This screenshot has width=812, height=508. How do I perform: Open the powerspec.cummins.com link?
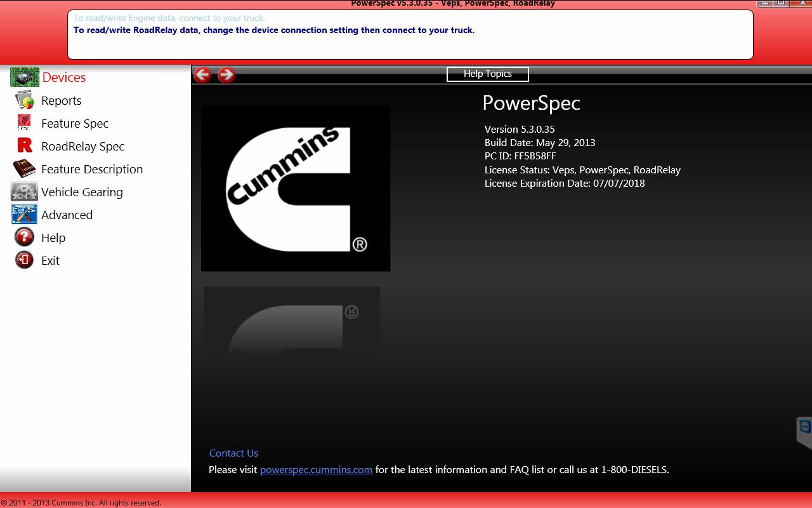[316, 470]
